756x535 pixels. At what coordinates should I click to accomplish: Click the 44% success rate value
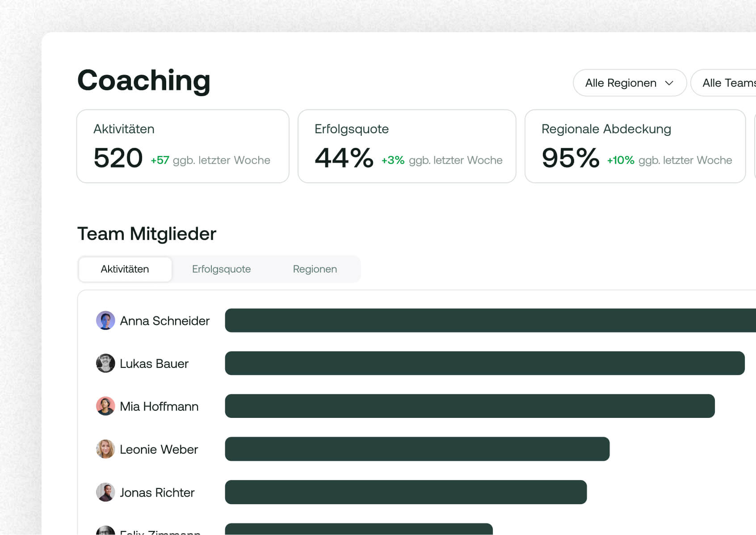click(x=344, y=158)
